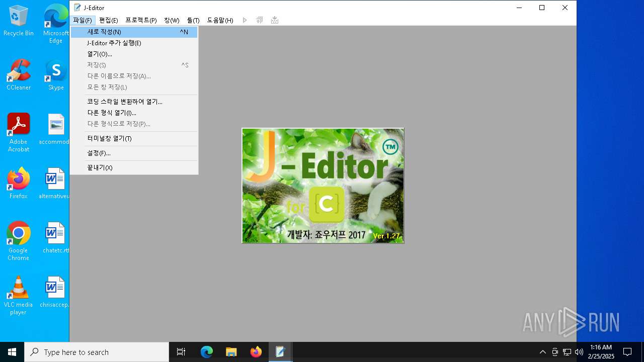Open Task View on the taskbar

point(181,352)
